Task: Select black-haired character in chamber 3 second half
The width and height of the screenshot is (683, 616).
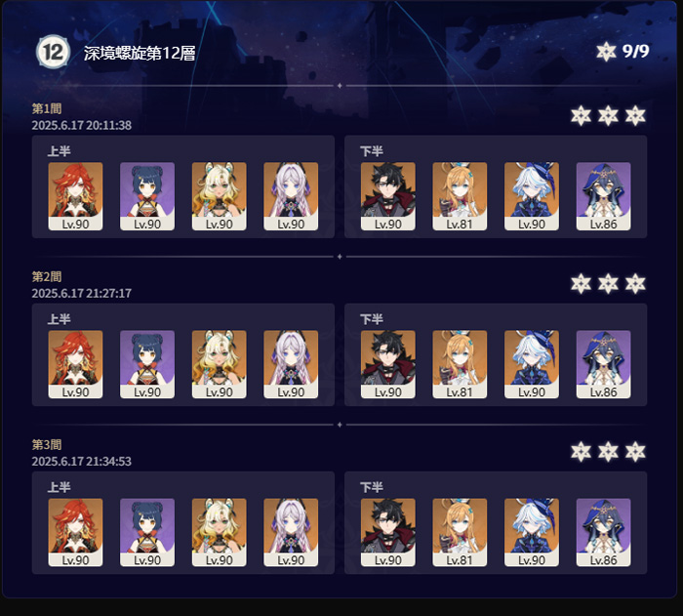Action: click(x=388, y=532)
